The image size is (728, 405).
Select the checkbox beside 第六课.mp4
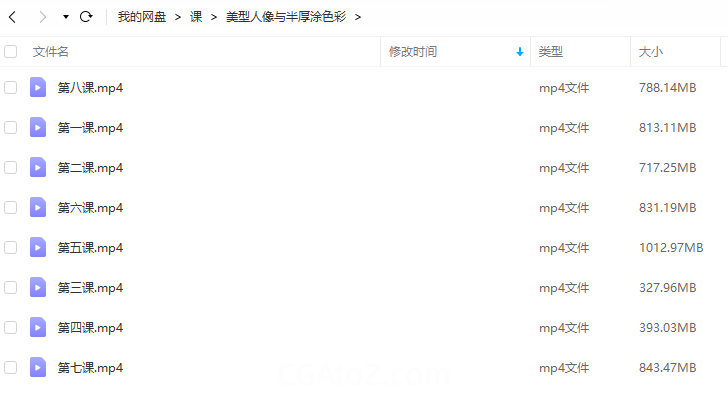click(x=11, y=208)
